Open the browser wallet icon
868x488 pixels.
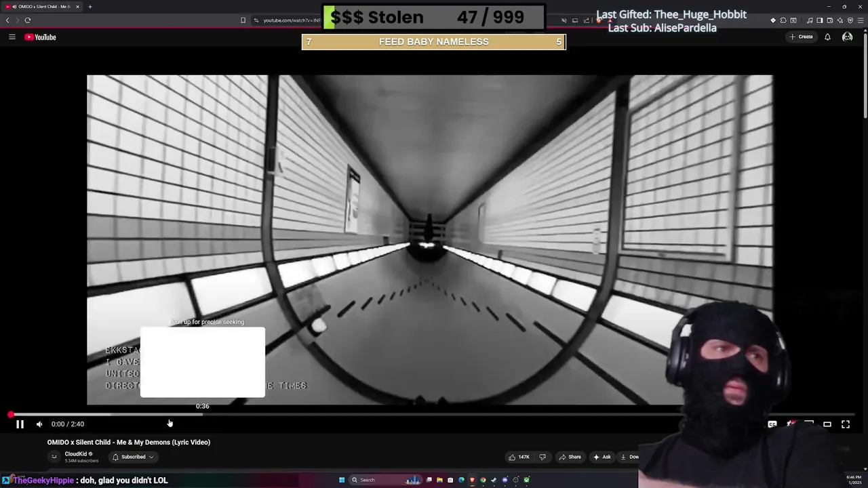[830, 20]
